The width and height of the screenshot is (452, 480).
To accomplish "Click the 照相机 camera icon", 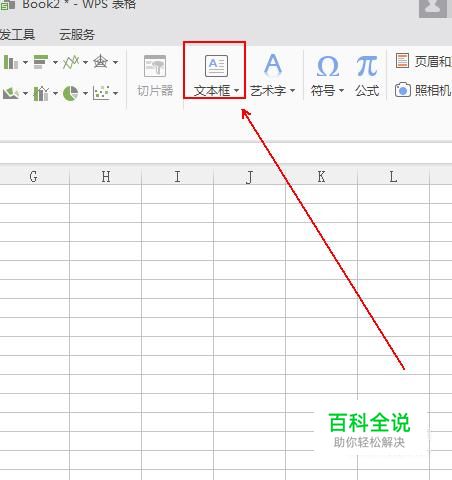I will click(x=402, y=90).
